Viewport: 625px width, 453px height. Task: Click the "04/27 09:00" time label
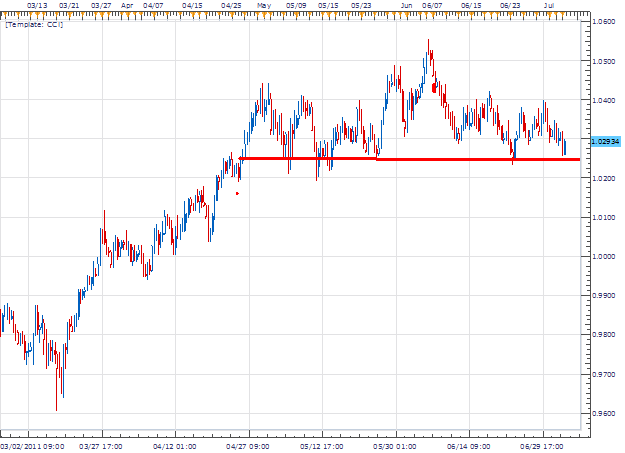pos(248,446)
